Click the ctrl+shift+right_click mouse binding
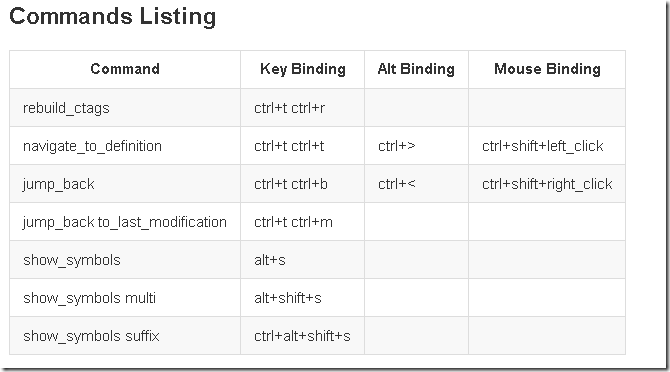Screen dimensions: 670x372 547,184
